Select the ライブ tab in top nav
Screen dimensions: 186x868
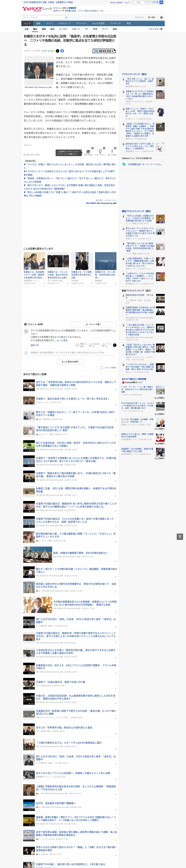click(x=49, y=23)
